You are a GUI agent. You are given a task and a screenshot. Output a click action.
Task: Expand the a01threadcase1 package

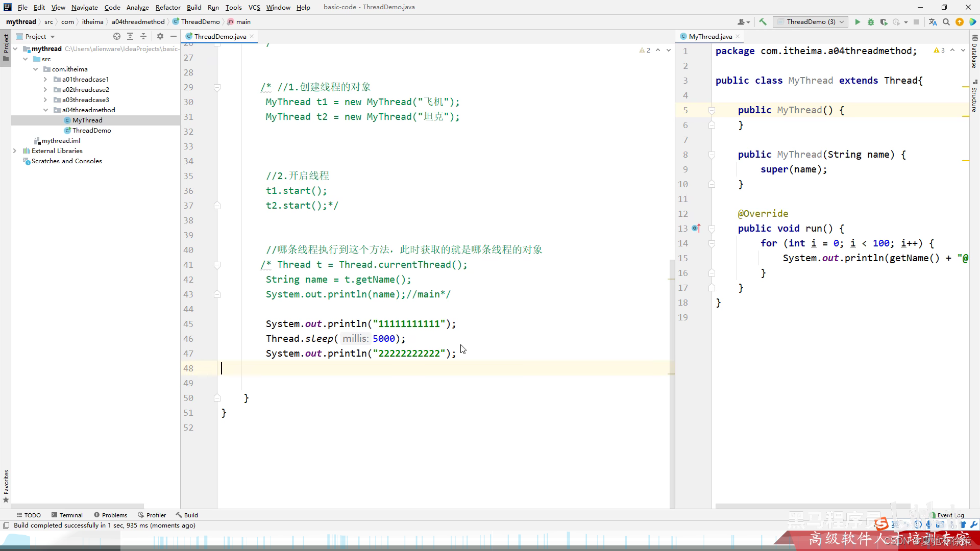(x=45, y=80)
